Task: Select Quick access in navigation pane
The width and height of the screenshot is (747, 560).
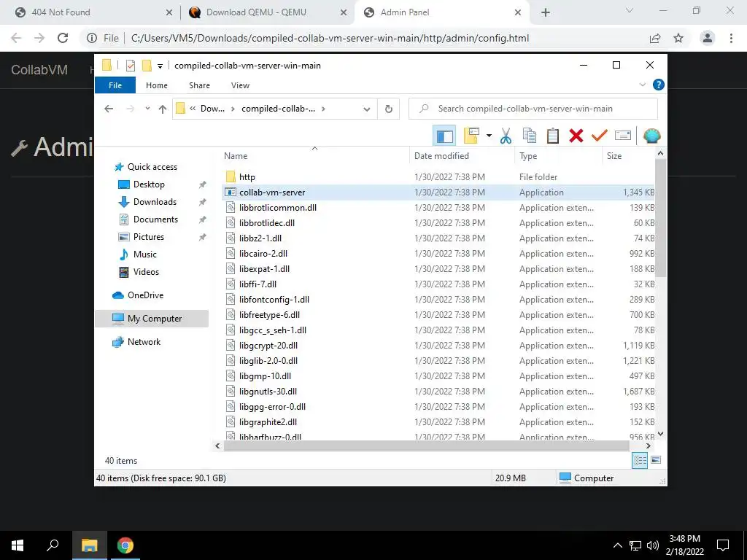Action: point(152,167)
